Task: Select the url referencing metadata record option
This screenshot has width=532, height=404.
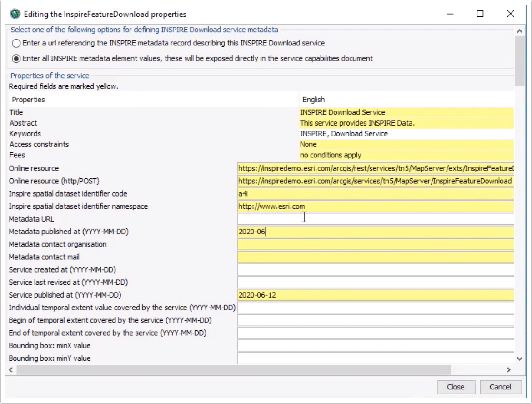Action: click(16, 43)
